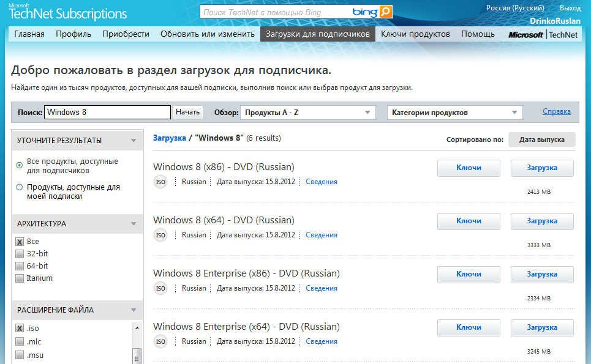
Task: Click 'Загрузка' button for Windows 8 (x64)
Action: [x=542, y=221]
